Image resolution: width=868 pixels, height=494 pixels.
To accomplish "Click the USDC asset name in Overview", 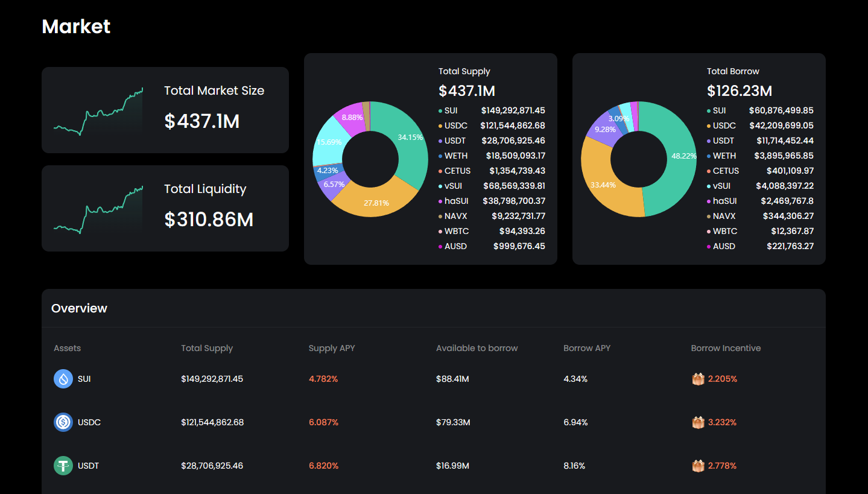I will pos(89,422).
